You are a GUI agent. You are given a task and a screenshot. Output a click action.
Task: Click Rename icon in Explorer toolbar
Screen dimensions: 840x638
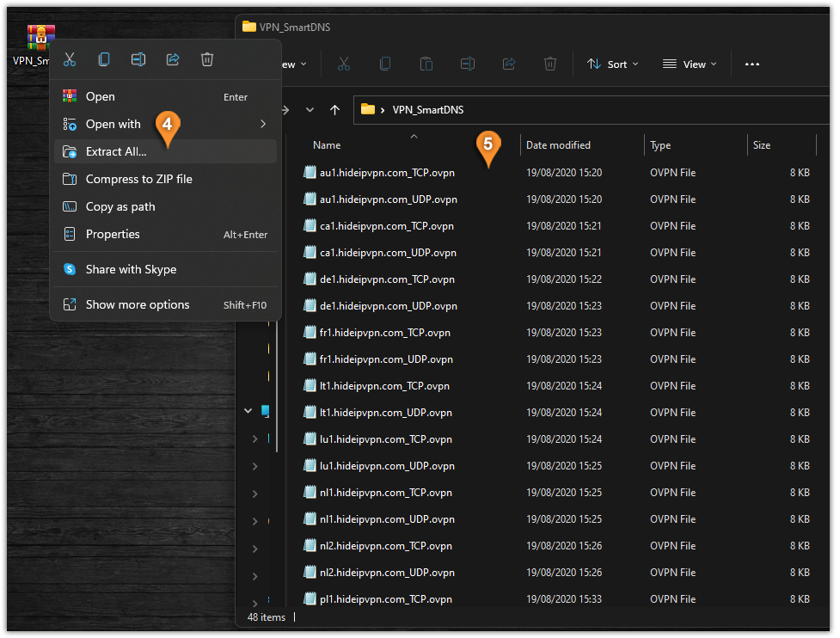[x=468, y=64]
